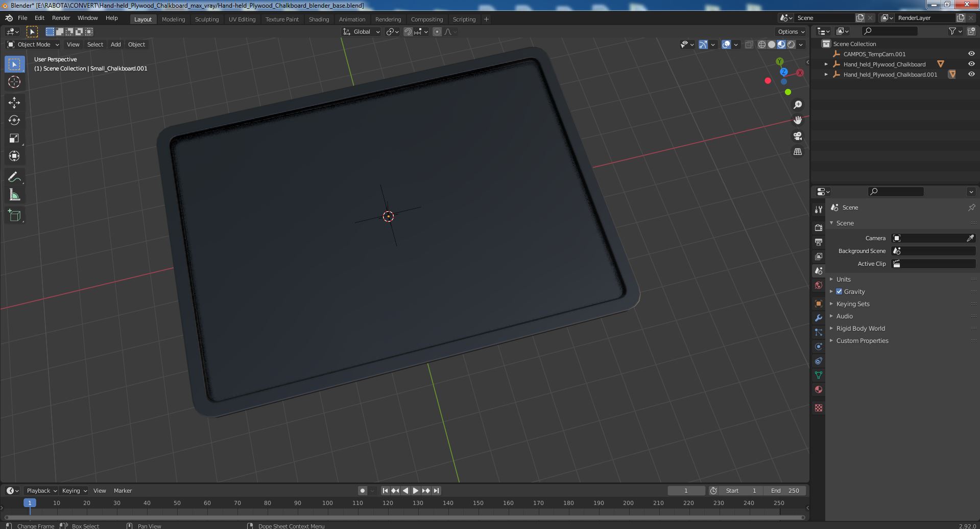
Task: Play the animation forward
Action: 416,491
